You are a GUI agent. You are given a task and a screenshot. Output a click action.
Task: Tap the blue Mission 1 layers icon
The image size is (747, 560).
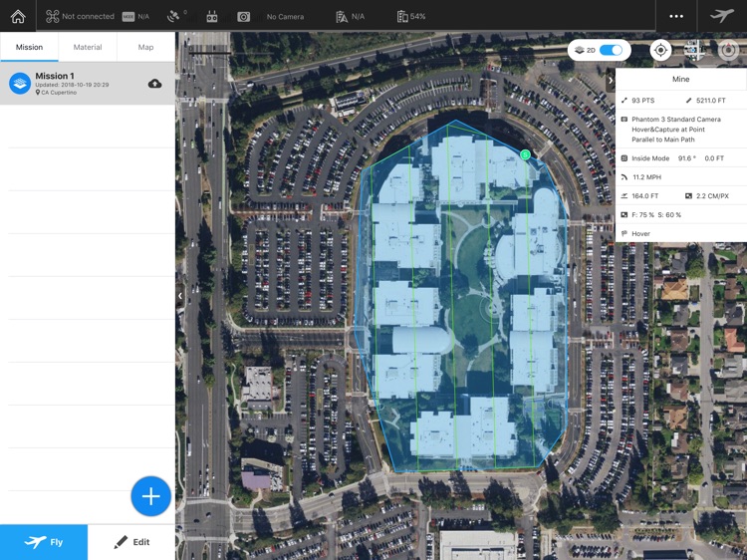pos(20,84)
